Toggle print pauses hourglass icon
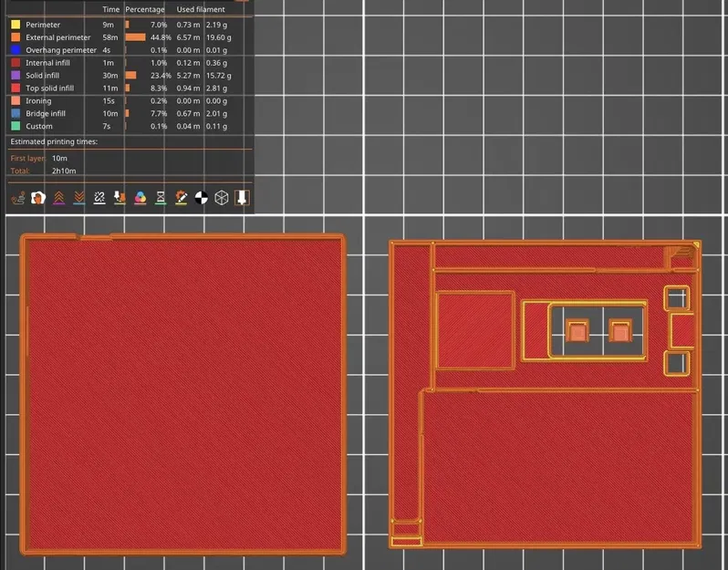728x570 pixels. point(161,198)
